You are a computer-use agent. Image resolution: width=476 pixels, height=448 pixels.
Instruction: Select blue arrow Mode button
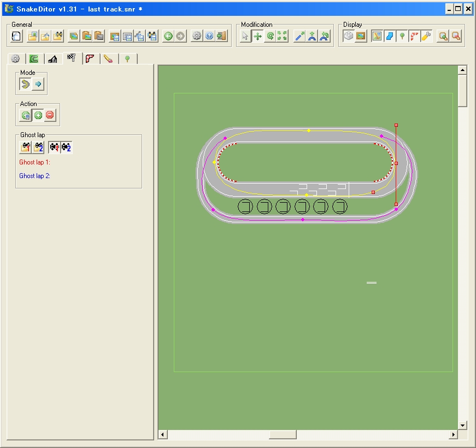38,84
